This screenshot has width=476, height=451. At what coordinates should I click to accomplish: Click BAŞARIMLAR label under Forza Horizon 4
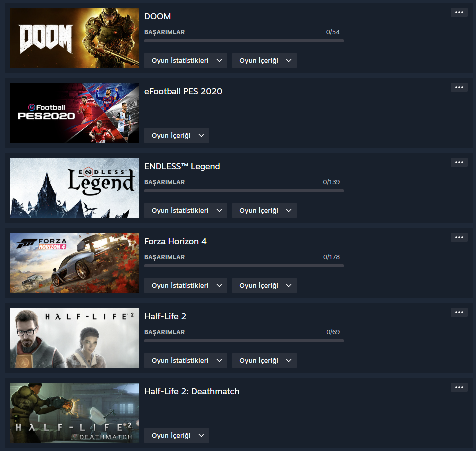click(x=164, y=257)
